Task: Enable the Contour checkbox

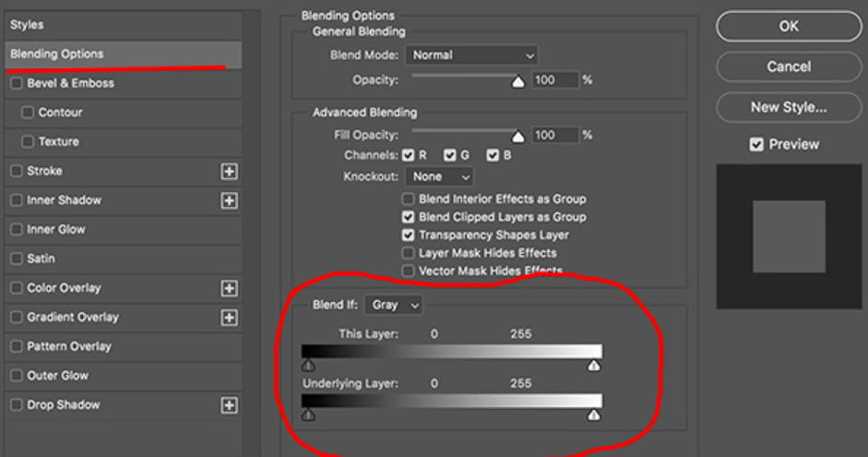Action: (28, 113)
